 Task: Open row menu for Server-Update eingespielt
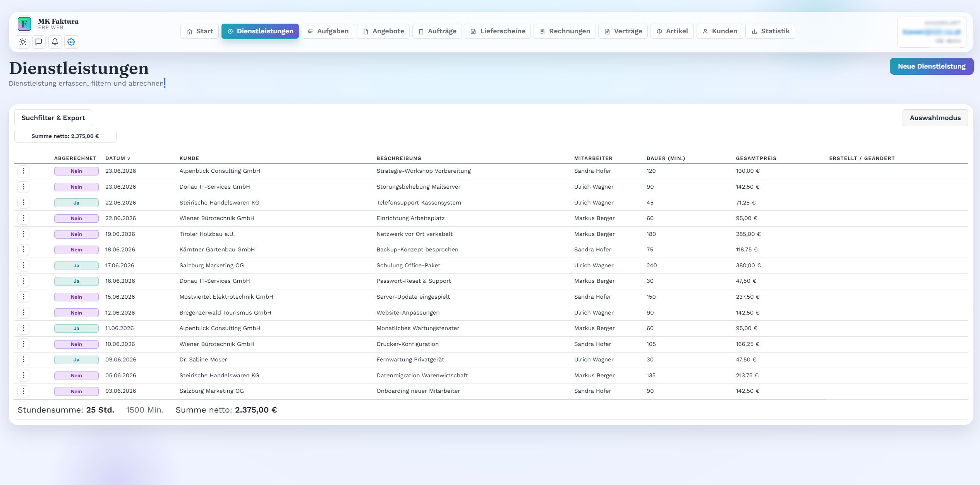[24, 297]
